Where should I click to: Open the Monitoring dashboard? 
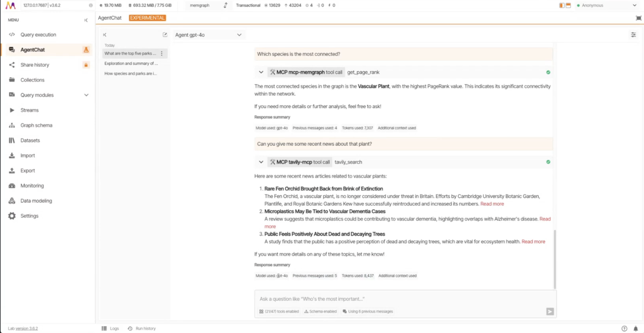click(32, 185)
